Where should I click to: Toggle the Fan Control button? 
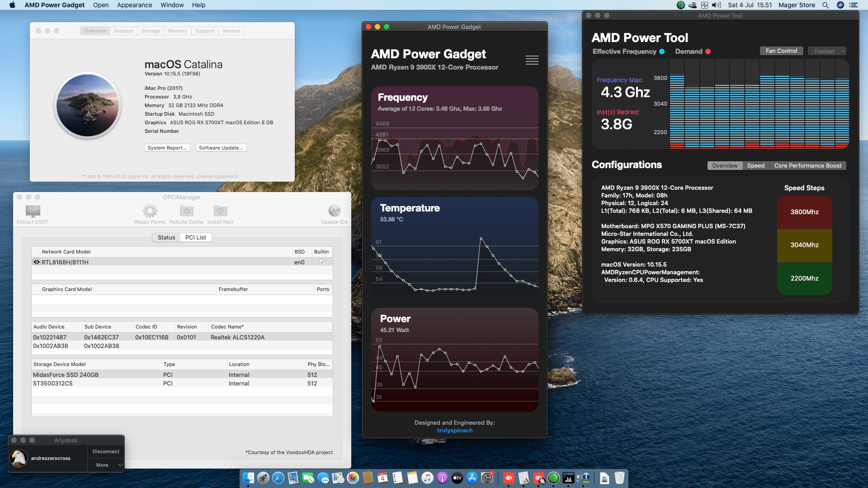781,51
